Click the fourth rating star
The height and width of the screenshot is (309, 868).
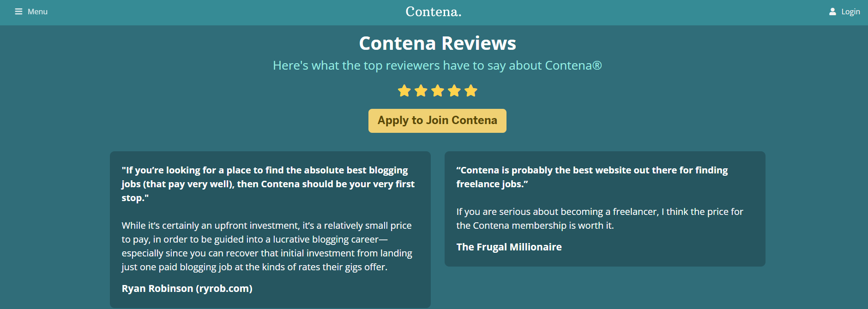tap(454, 91)
